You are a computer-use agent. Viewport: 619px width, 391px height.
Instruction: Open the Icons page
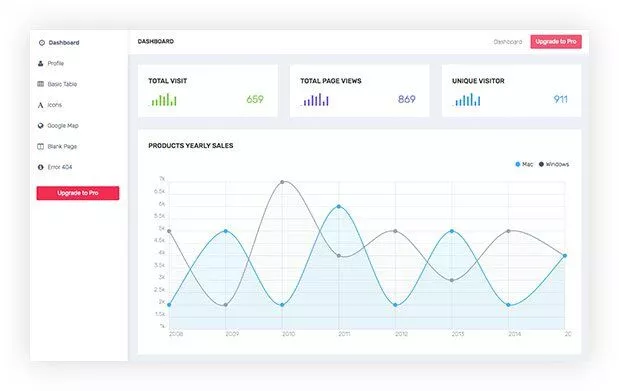click(x=54, y=105)
